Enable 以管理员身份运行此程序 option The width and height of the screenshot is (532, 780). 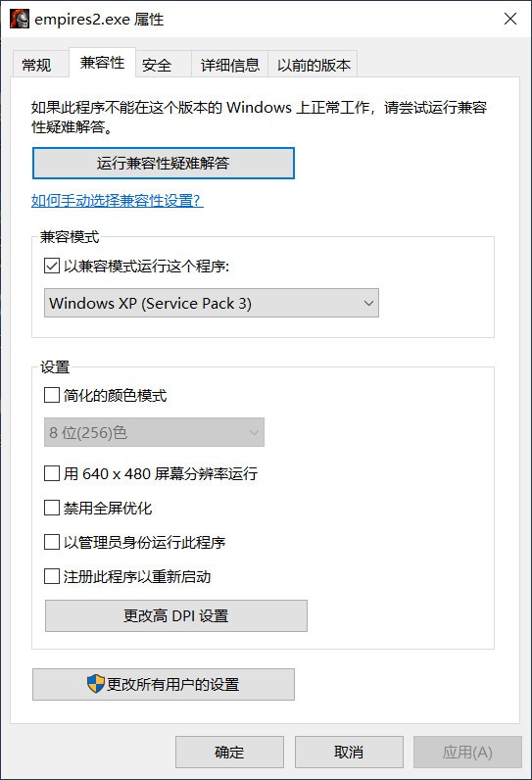point(52,542)
